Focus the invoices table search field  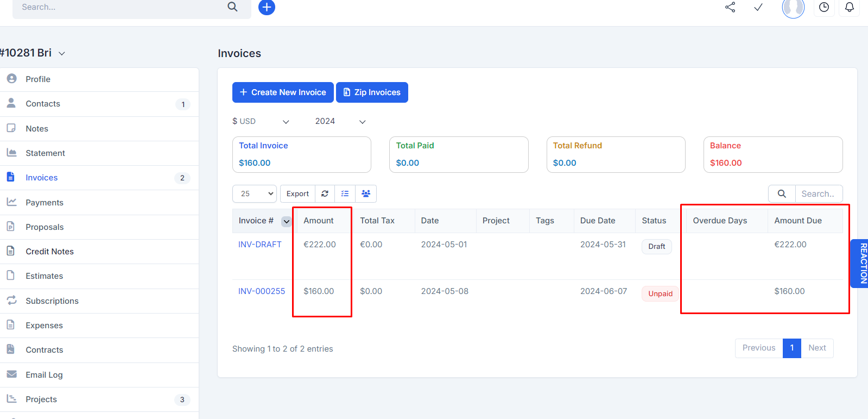(818, 194)
